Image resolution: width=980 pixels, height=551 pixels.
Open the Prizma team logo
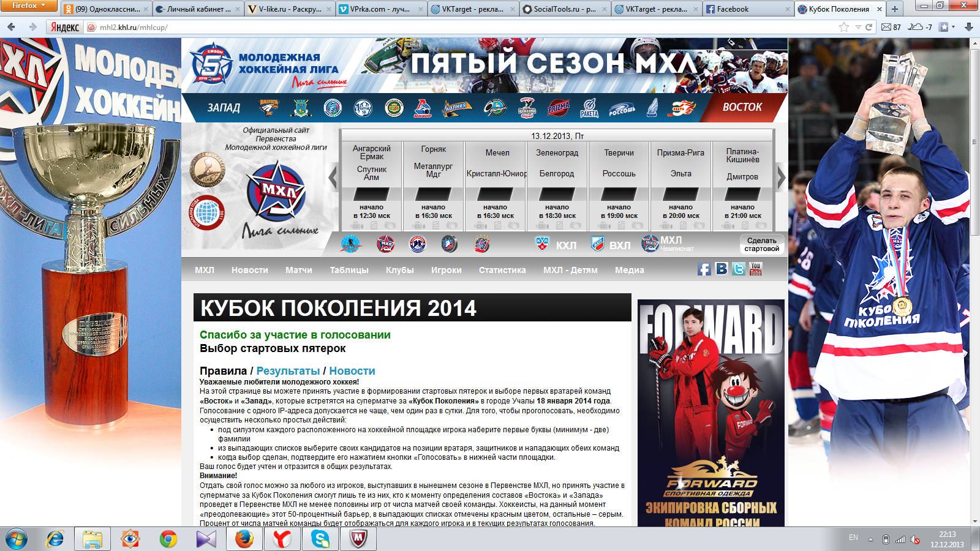tap(559, 108)
